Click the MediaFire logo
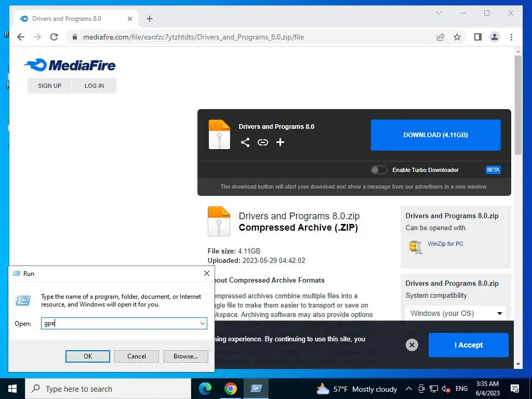The height and width of the screenshot is (399, 532). pyautogui.click(x=70, y=65)
